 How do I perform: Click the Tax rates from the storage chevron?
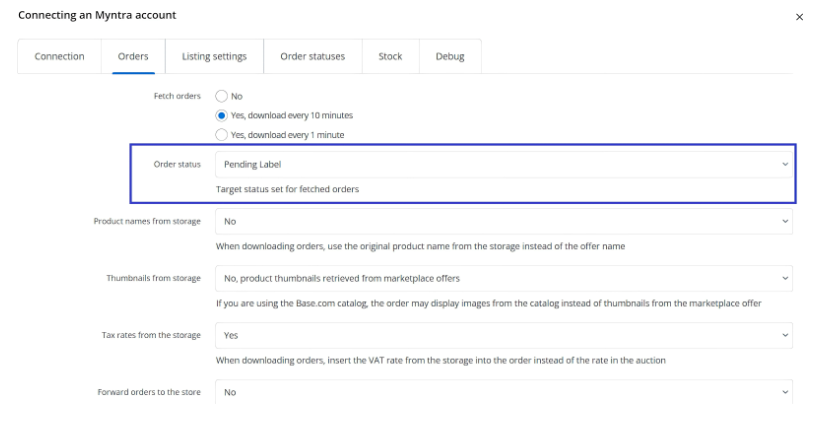coord(784,335)
